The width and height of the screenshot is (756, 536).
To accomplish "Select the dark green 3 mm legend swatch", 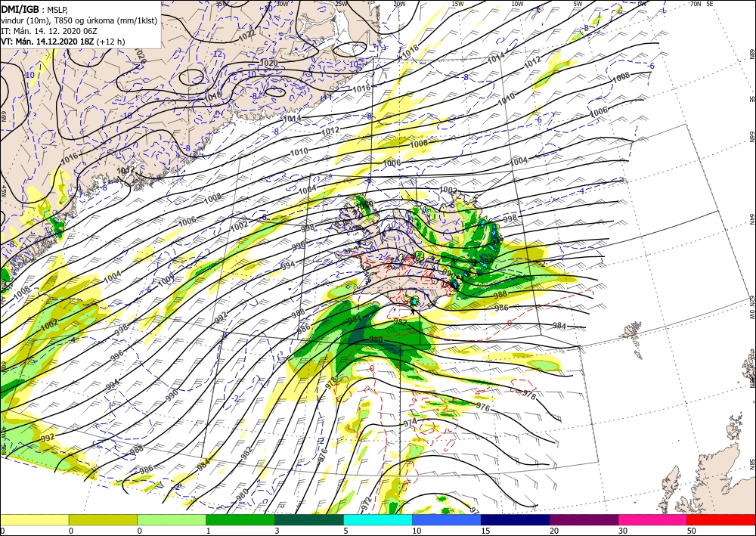I will tap(309, 519).
